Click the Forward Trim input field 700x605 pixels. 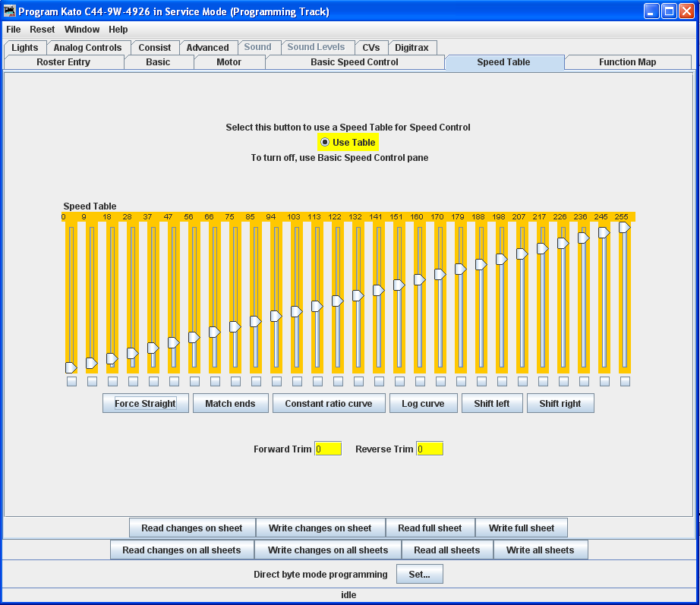pos(328,449)
